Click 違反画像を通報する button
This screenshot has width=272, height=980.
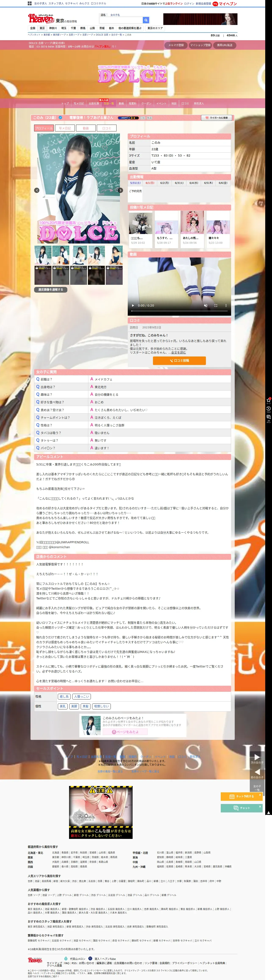tap(51, 289)
